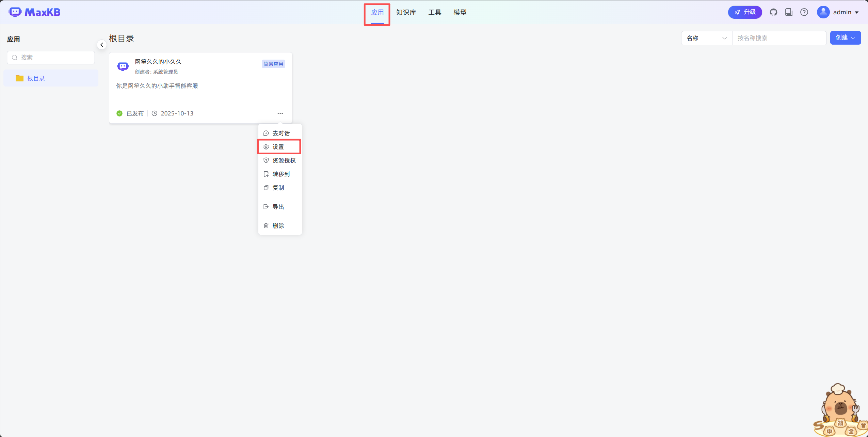This screenshot has width=868, height=437.
Task: Choose 去对话 in the context menu
Action: tap(280, 133)
